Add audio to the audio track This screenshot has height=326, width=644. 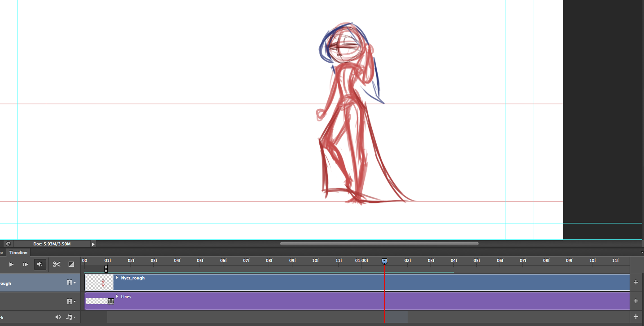tap(635, 317)
